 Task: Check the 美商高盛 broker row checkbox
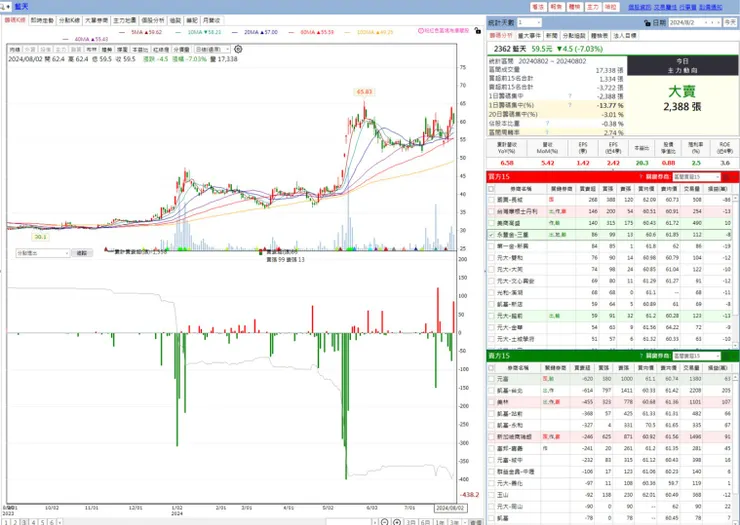(x=491, y=223)
